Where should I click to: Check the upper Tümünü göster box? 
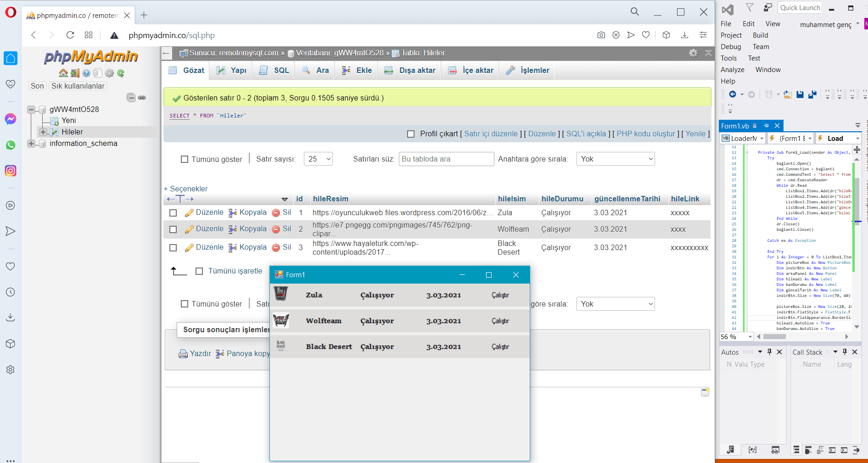point(185,159)
